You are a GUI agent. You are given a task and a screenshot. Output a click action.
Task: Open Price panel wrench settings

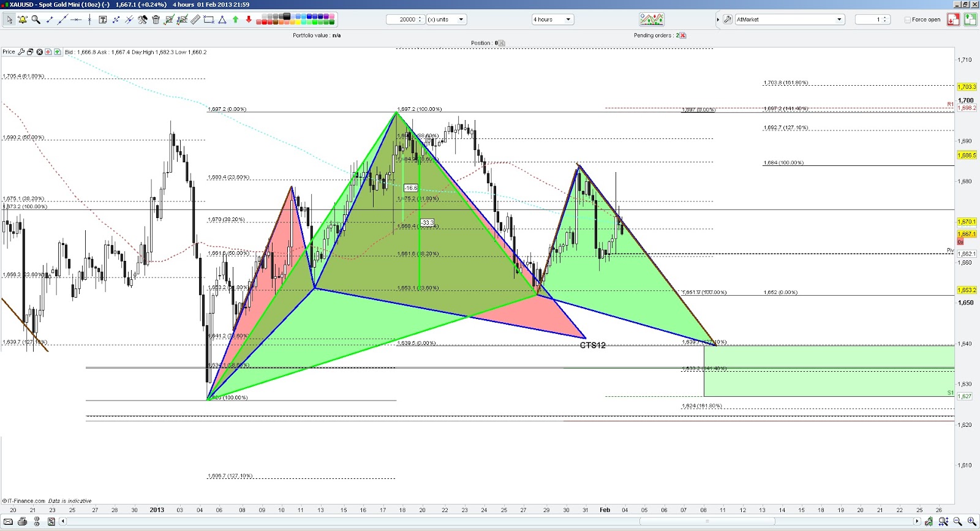pyautogui.click(x=21, y=52)
